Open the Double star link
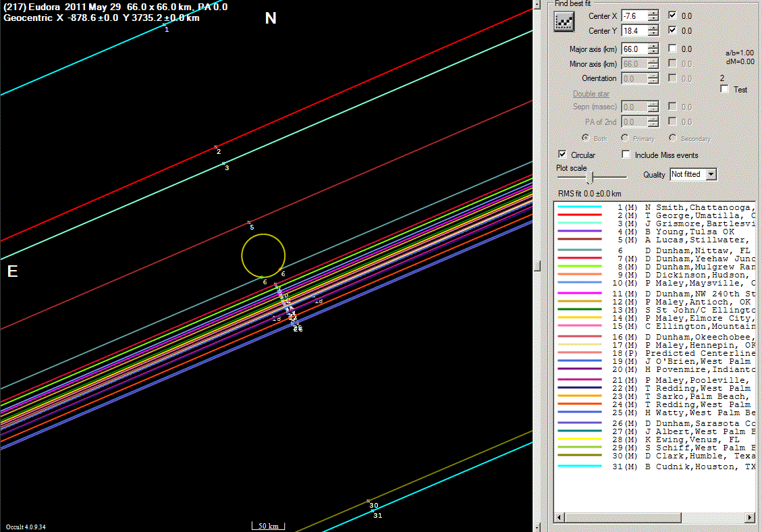This screenshot has height=532, width=762. point(591,94)
